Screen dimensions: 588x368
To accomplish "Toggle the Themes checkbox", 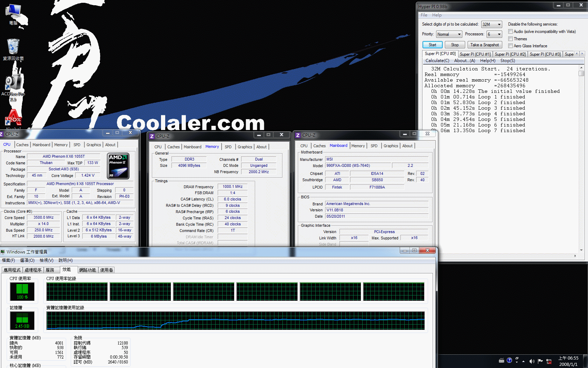I will (510, 39).
